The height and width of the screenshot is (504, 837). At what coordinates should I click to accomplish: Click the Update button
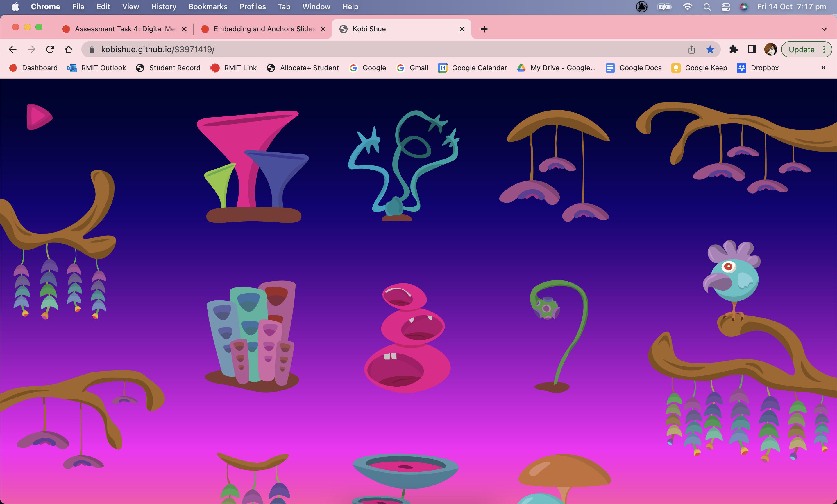802,50
